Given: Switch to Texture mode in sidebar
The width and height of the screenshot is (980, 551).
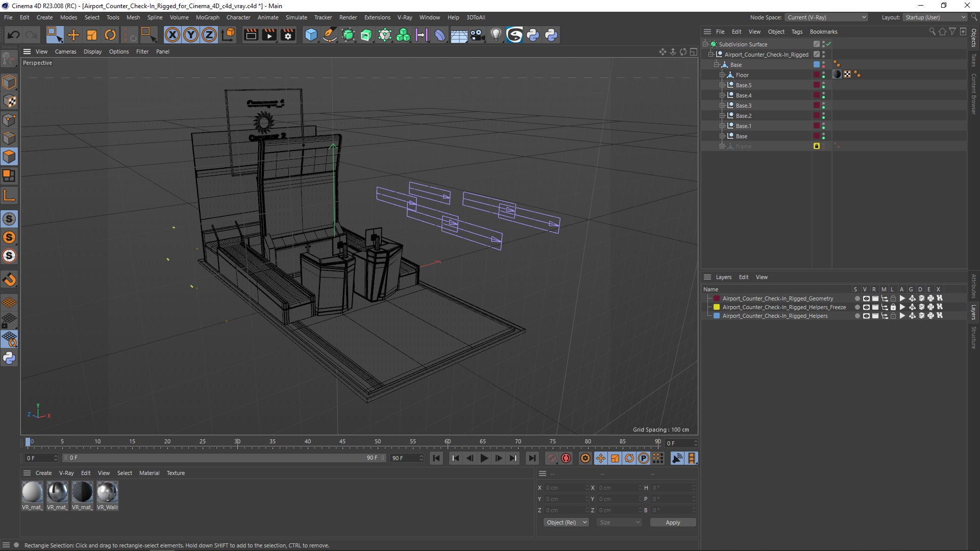Looking at the screenshot, I should pyautogui.click(x=9, y=101).
